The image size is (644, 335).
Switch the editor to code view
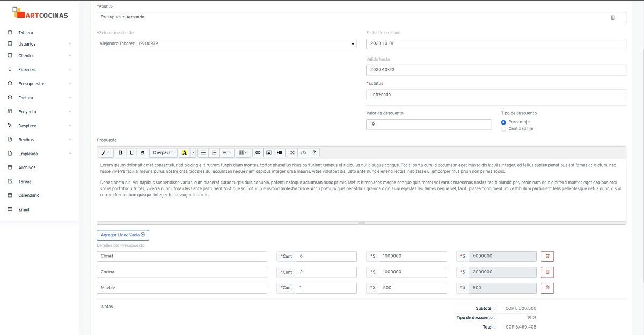(303, 152)
